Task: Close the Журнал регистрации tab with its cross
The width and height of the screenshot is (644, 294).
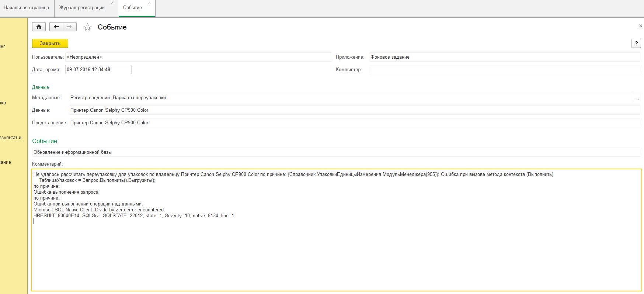Action: [x=112, y=3]
